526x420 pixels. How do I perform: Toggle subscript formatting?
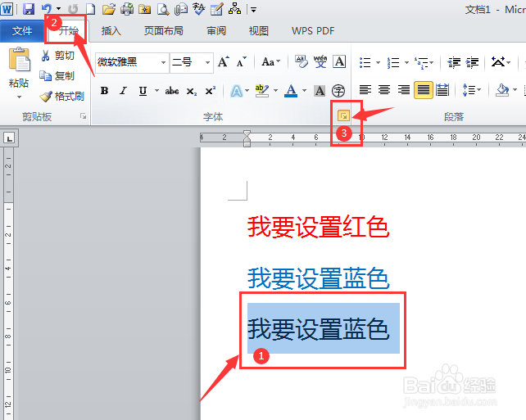tap(192, 91)
